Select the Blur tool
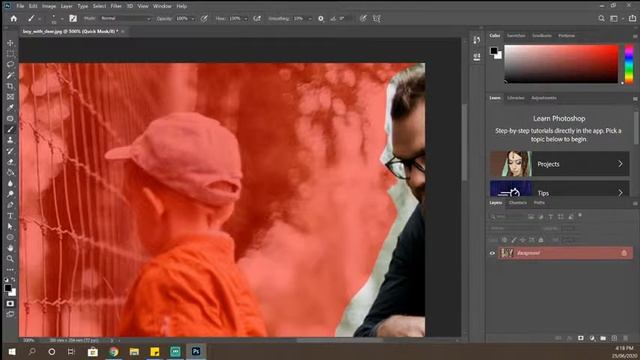 coord(11,183)
